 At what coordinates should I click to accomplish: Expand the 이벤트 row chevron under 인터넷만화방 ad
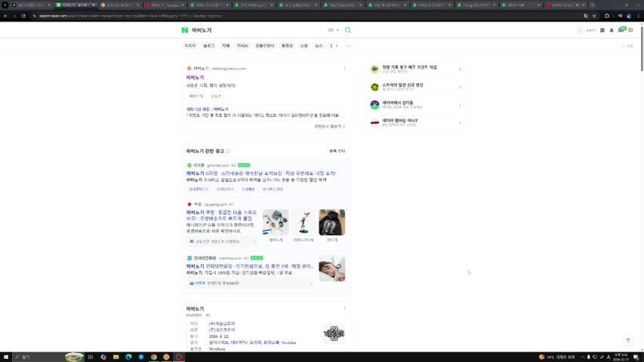click(310, 284)
